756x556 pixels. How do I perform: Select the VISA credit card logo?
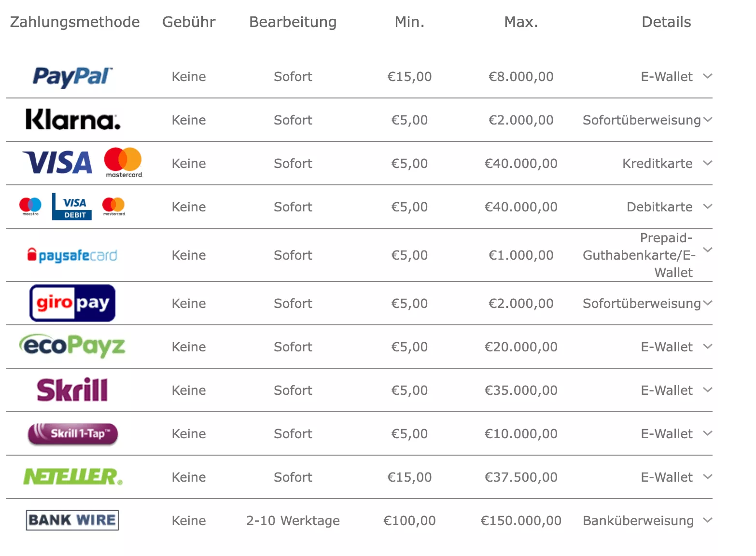coord(57,162)
